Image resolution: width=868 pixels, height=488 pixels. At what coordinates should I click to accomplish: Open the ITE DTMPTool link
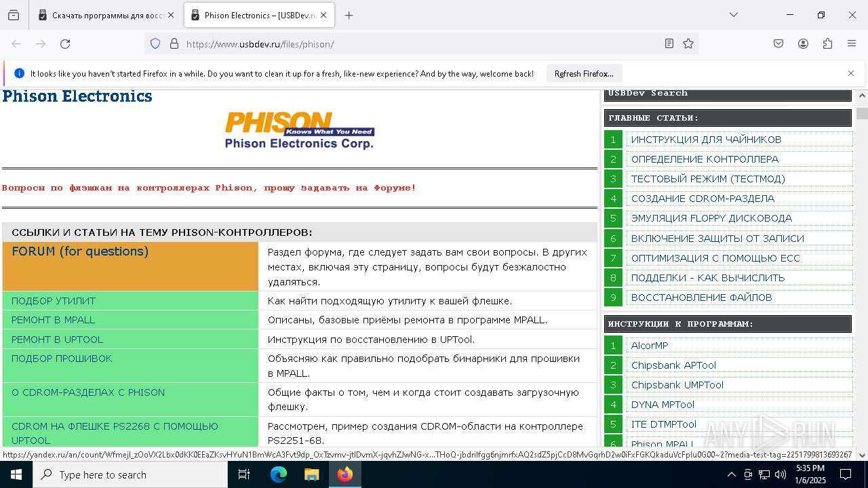coord(664,424)
